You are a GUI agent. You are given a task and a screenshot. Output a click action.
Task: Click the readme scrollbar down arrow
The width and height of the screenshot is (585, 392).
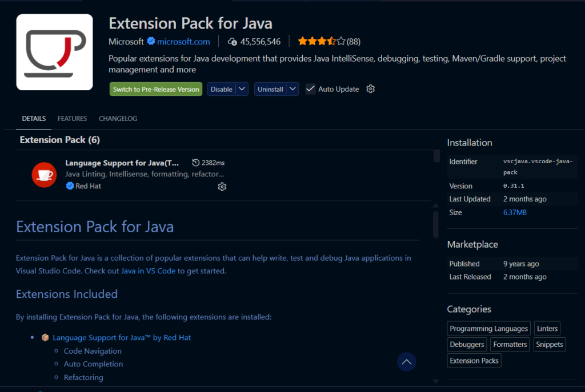[435, 381]
